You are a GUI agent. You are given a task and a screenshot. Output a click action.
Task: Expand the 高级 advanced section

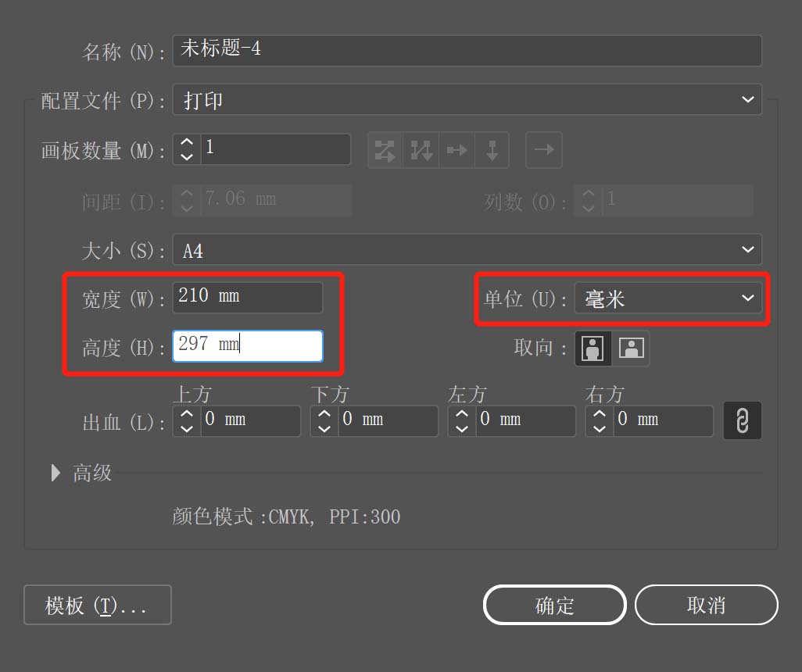(x=55, y=473)
